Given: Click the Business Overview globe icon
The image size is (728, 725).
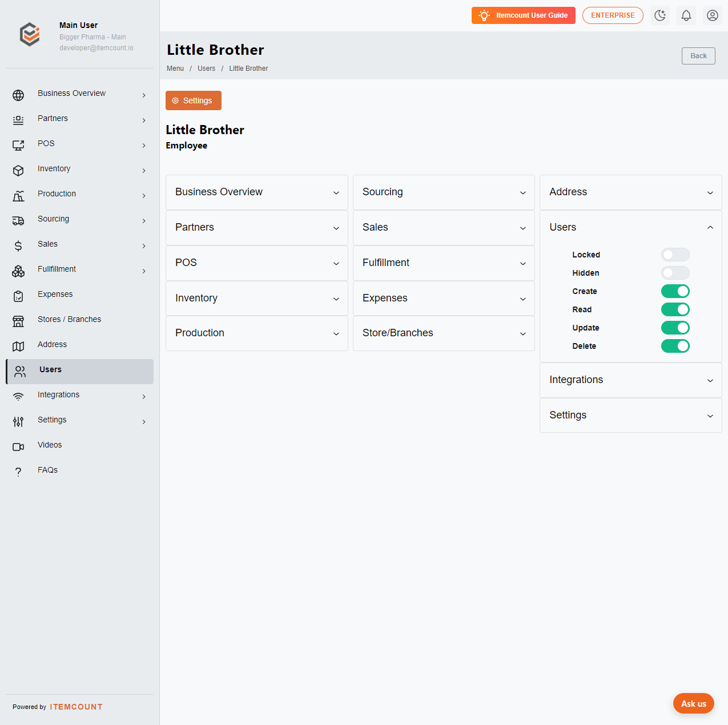Looking at the screenshot, I should tap(18, 95).
